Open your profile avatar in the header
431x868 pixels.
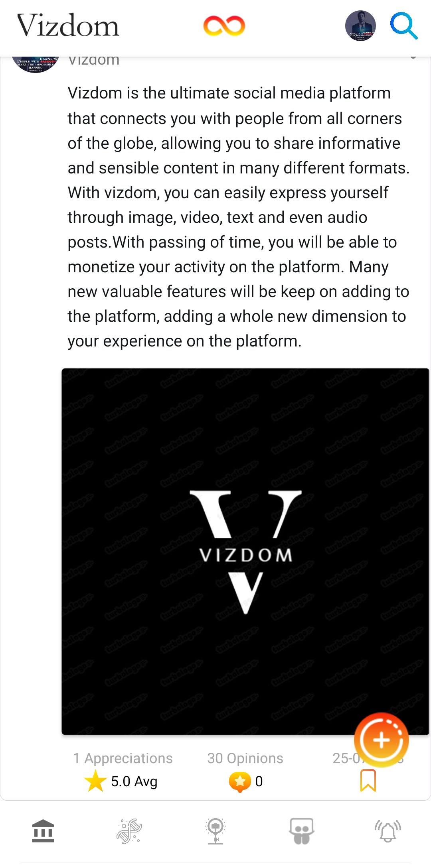pos(360,26)
